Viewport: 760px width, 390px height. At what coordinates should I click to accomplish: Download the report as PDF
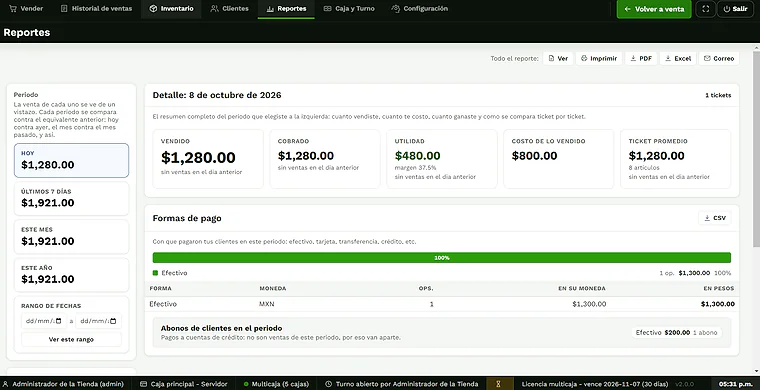coord(641,58)
